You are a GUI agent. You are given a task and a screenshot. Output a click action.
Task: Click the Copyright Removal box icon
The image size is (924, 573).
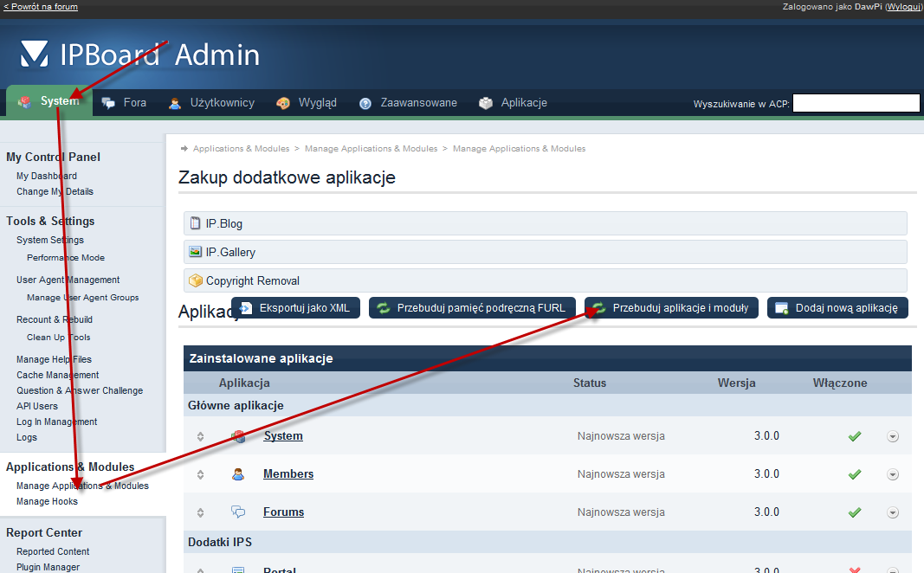click(x=196, y=280)
